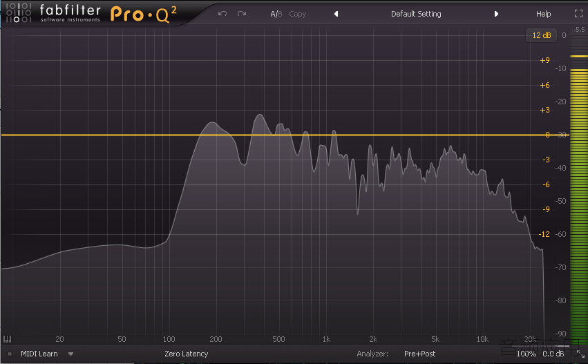The height and width of the screenshot is (364, 588).
Task: Copy settings with the Copy button
Action: point(297,14)
